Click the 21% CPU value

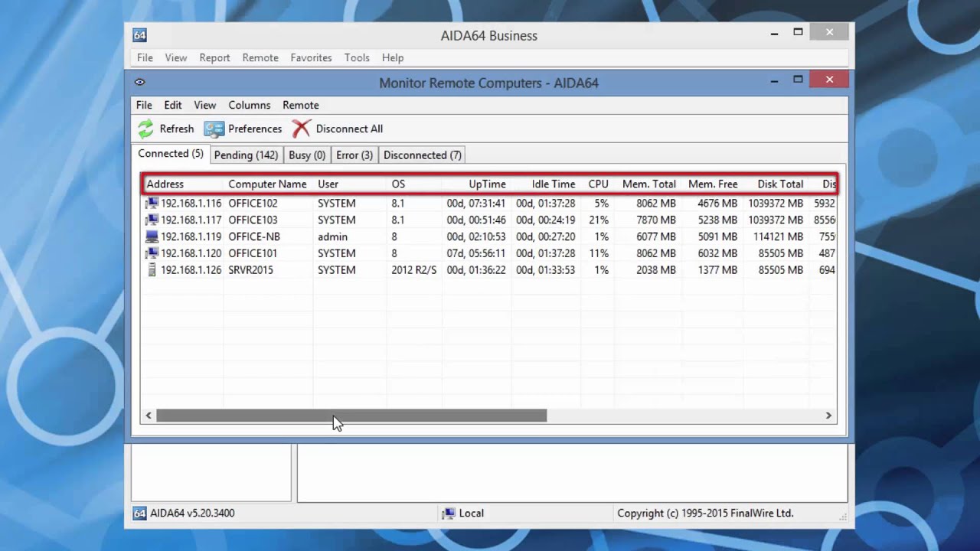[599, 220]
